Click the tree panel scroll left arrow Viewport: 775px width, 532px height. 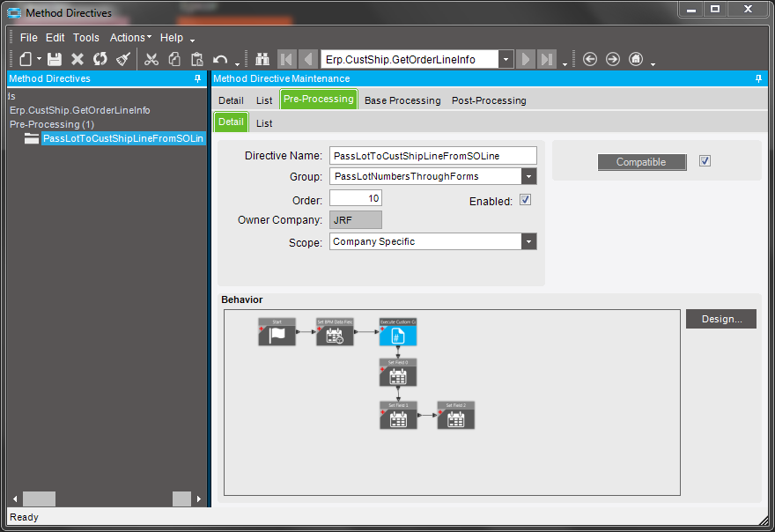15,499
